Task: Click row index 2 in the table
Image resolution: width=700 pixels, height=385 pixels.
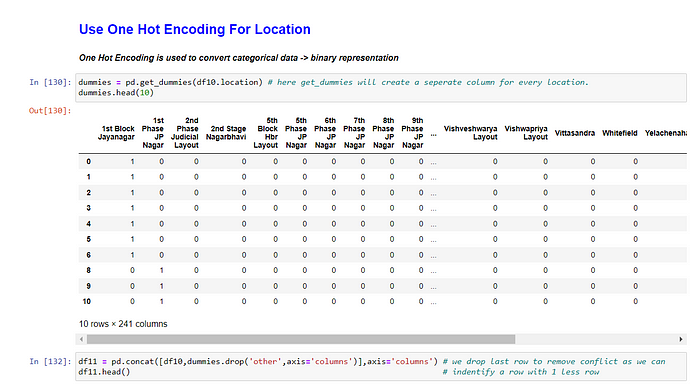Action: click(88, 193)
